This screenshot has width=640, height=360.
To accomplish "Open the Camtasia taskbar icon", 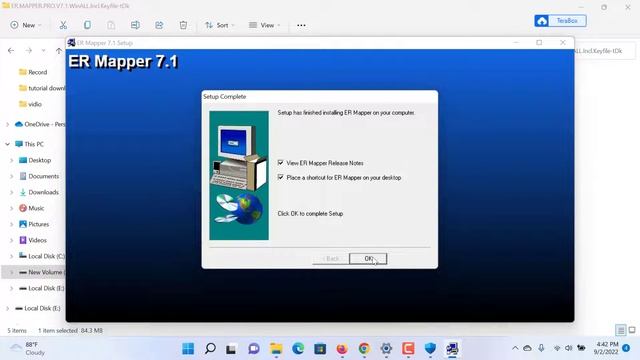I will point(408,349).
